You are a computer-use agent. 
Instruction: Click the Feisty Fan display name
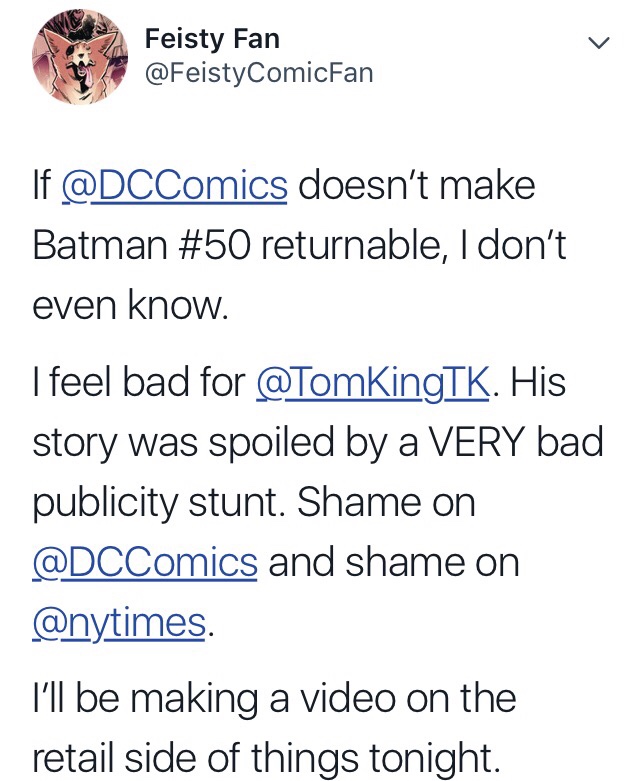(212, 40)
